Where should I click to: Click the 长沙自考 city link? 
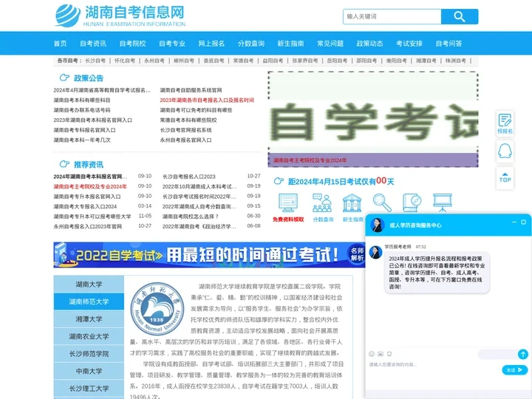[x=95, y=61]
